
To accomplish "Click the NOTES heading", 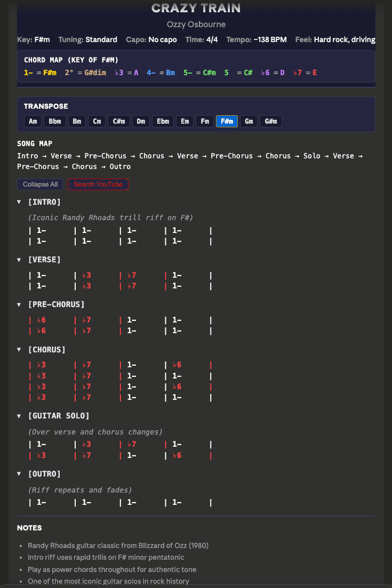I will [x=29, y=528].
